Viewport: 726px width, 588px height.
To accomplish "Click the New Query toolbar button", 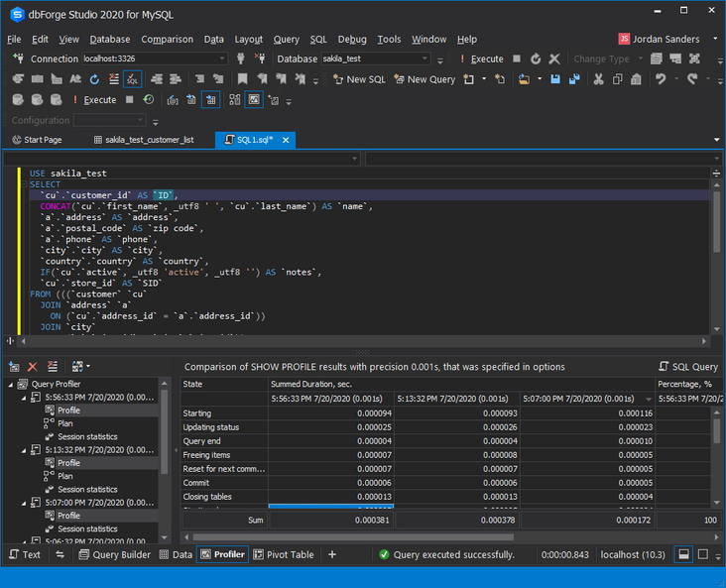I will click(423, 79).
